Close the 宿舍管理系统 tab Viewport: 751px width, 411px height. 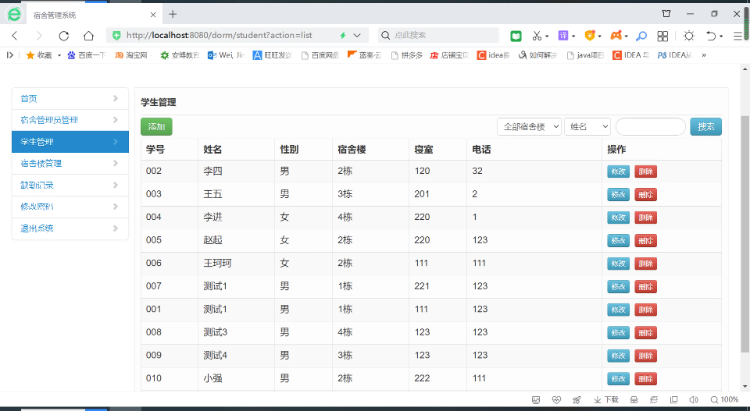tap(153, 15)
